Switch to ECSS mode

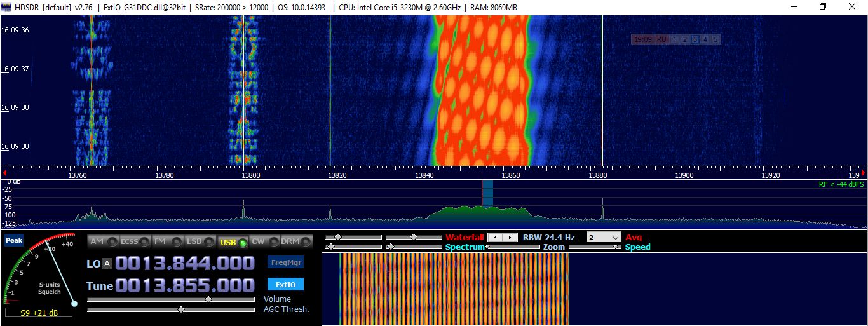tap(135, 241)
